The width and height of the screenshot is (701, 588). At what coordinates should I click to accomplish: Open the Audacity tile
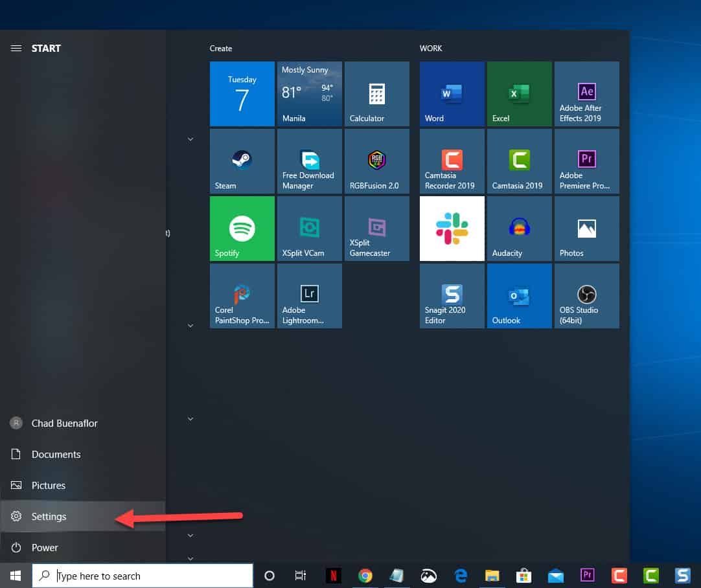(x=520, y=229)
